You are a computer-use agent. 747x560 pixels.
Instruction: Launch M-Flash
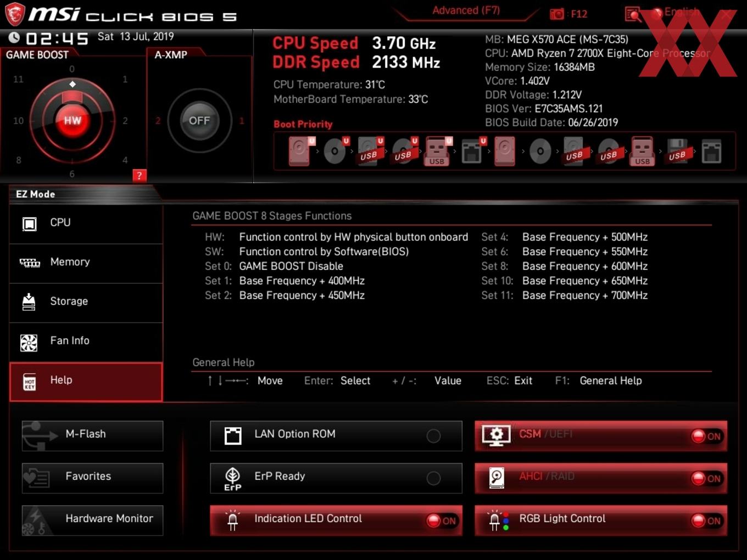point(92,435)
